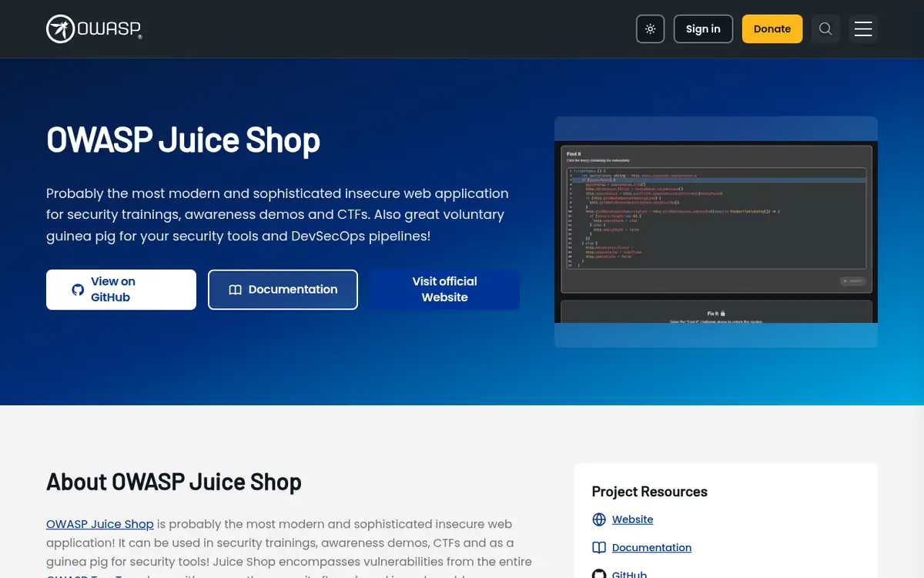Open the hamburger navigation menu
The image size is (924, 578).
tap(863, 29)
